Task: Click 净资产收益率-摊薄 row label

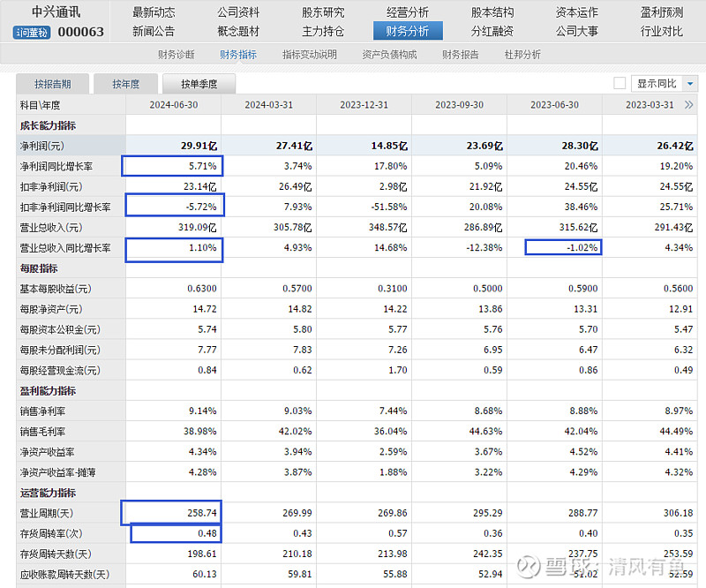Action: tap(57, 472)
